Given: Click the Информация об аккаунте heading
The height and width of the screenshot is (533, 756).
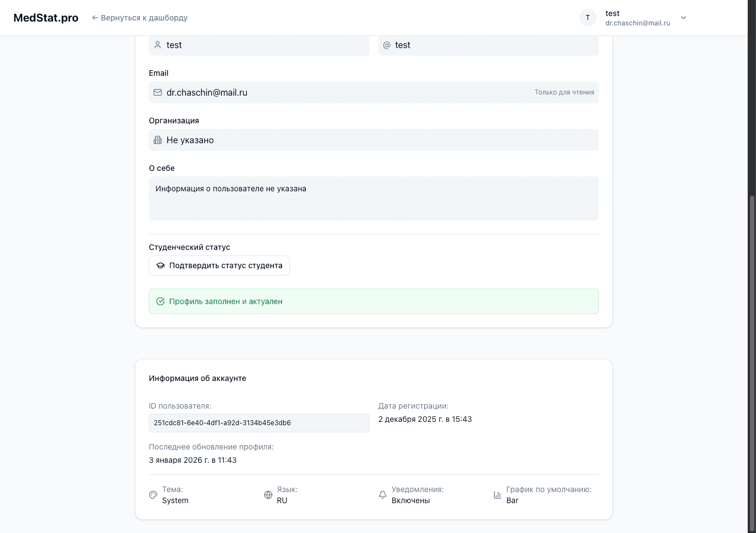Looking at the screenshot, I should click(197, 378).
